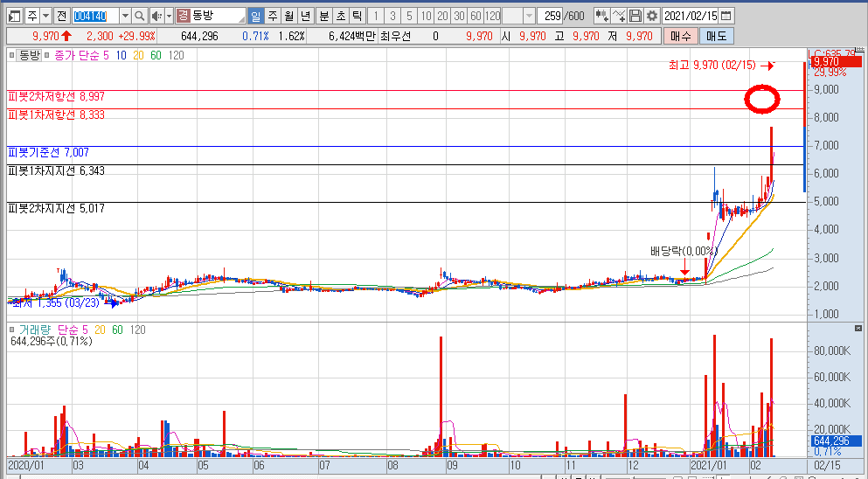Select the minute (분) chart tab

[324, 16]
